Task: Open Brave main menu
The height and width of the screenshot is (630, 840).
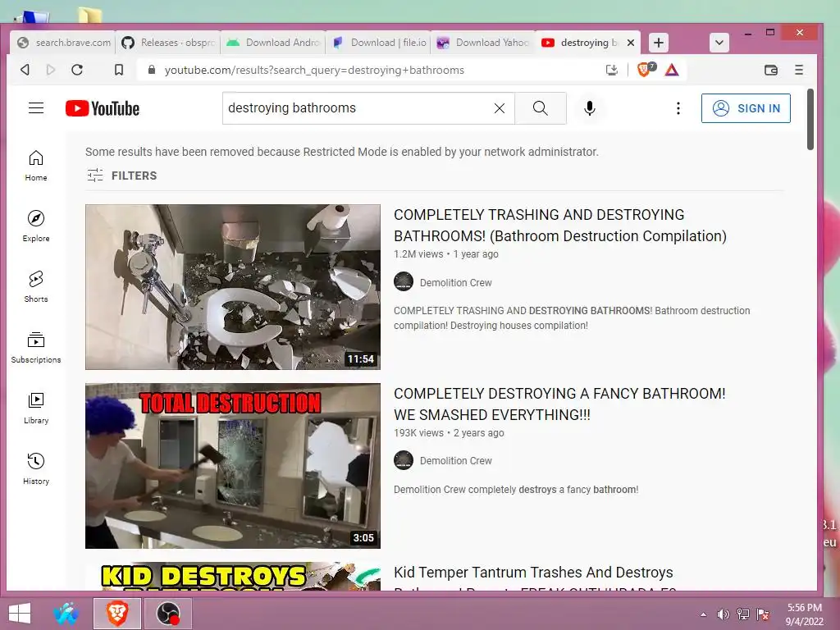Action: tap(799, 70)
